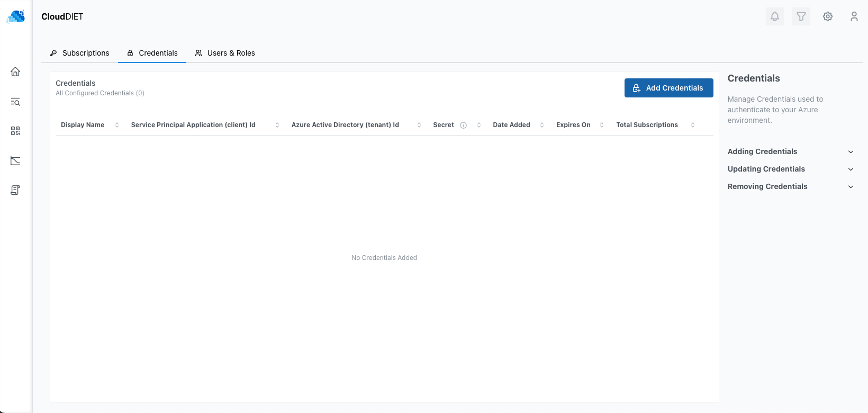
Task: Sort by Date Added arrows
Action: tap(542, 125)
